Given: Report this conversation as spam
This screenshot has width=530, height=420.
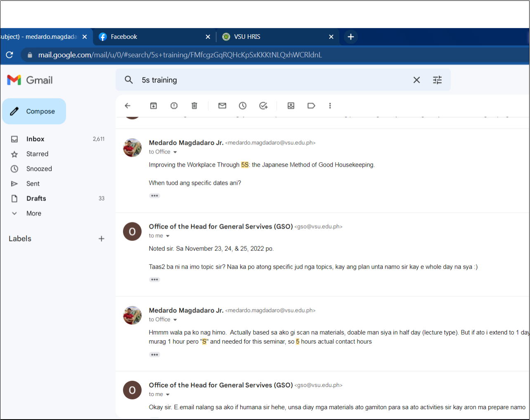Looking at the screenshot, I should point(174,106).
